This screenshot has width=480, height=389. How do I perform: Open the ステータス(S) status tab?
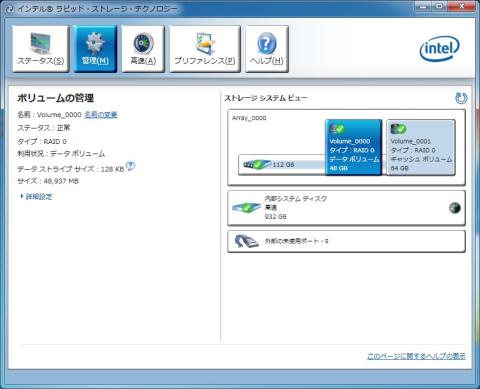coord(41,49)
